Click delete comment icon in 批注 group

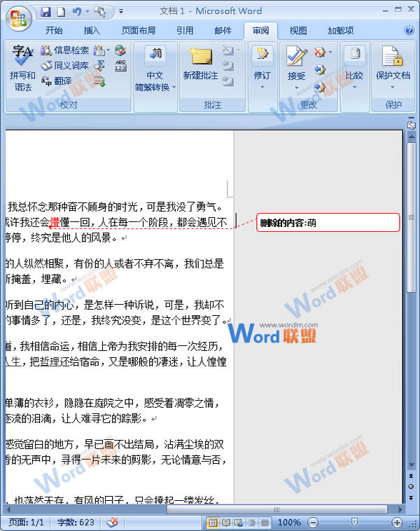[228, 50]
